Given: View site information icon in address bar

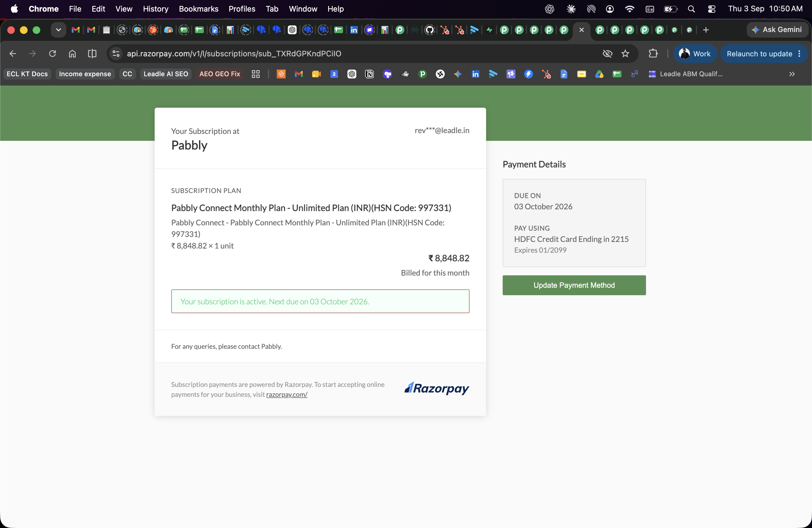Looking at the screenshot, I should tap(116, 54).
